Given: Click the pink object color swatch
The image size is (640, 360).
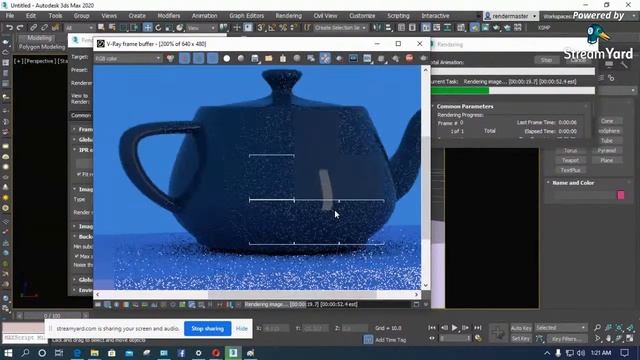Looking at the screenshot, I should point(621,195).
